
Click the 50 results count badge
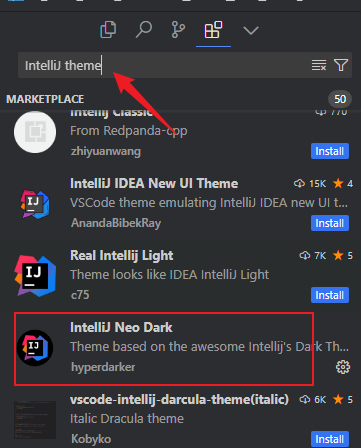click(x=340, y=99)
